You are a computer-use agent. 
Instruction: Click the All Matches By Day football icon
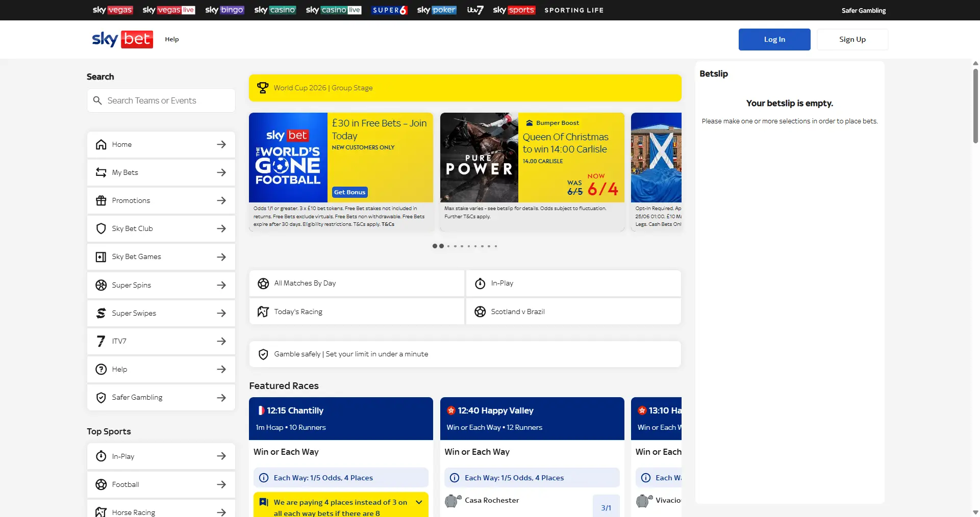pos(263,283)
